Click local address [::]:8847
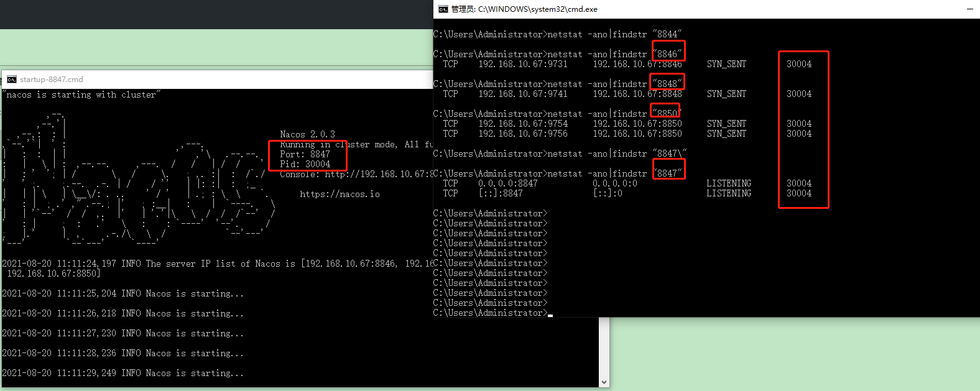Viewport: 980px width, 391px height. coord(501,193)
